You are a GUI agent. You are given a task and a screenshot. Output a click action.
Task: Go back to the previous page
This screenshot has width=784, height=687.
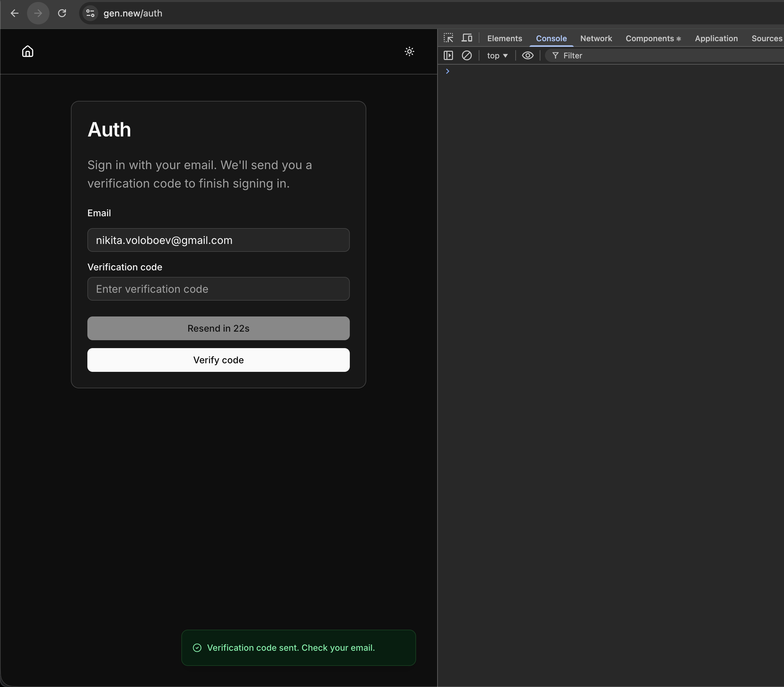click(x=15, y=14)
